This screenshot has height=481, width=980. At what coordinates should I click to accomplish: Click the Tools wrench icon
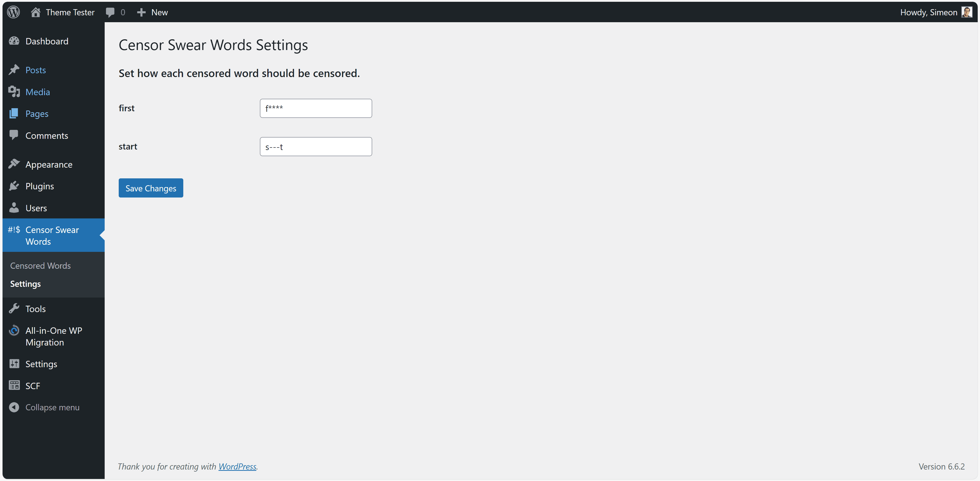(x=14, y=308)
